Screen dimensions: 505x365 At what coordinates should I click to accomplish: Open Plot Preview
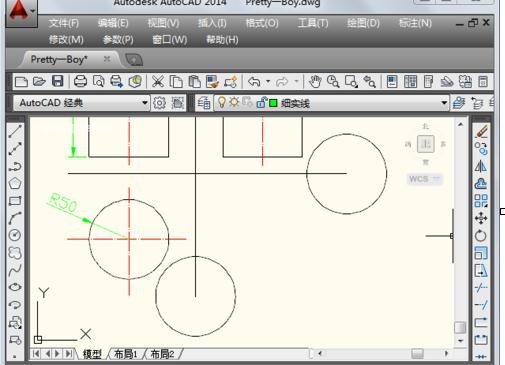[x=99, y=81]
